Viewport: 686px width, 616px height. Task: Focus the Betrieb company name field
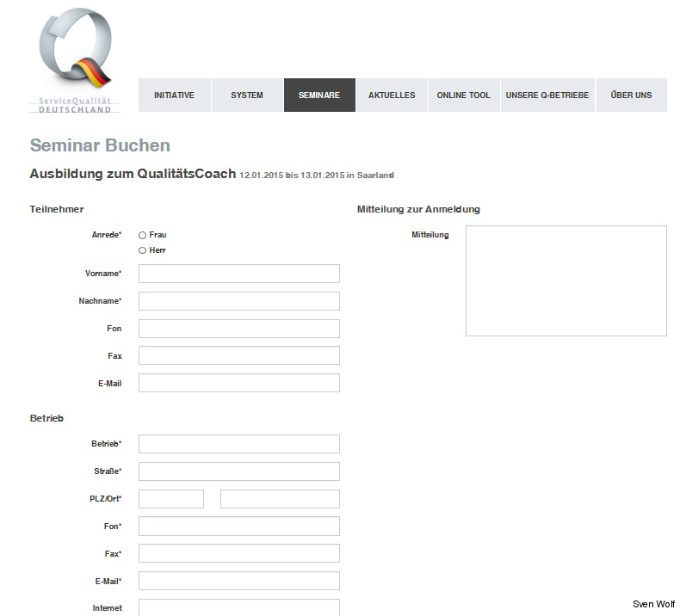click(238, 444)
